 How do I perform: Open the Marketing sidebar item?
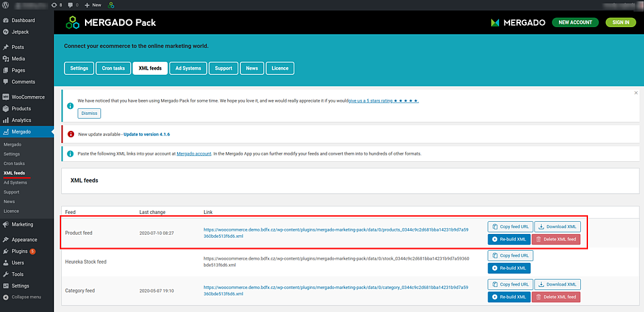[x=26, y=224]
